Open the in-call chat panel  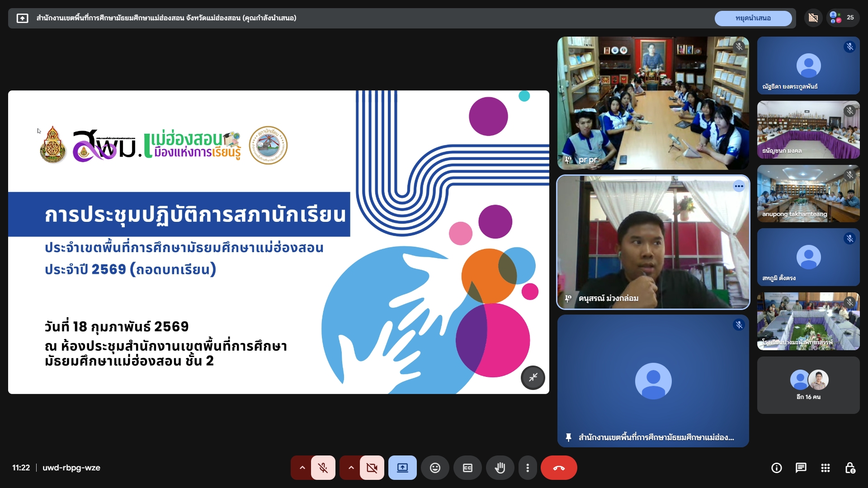[801, 468]
